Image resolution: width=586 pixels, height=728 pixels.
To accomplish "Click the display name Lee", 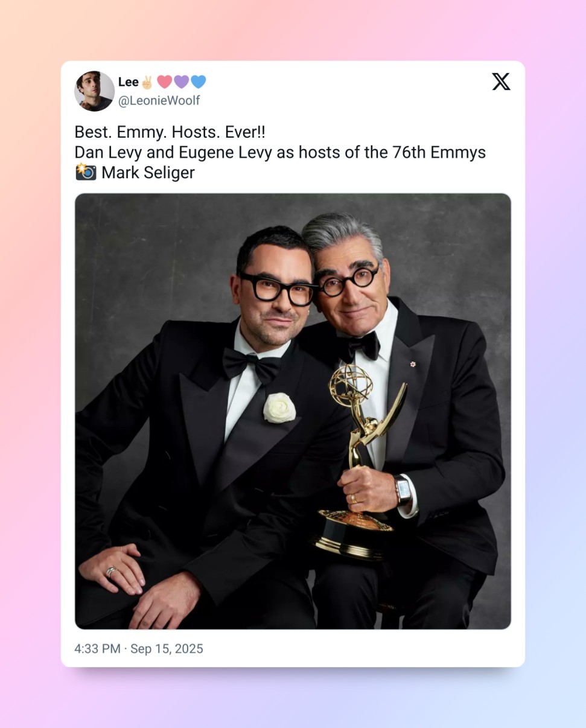I will [x=129, y=82].
